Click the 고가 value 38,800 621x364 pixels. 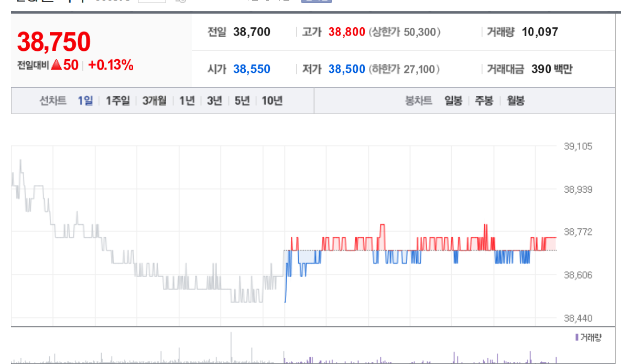pos(346,32)
